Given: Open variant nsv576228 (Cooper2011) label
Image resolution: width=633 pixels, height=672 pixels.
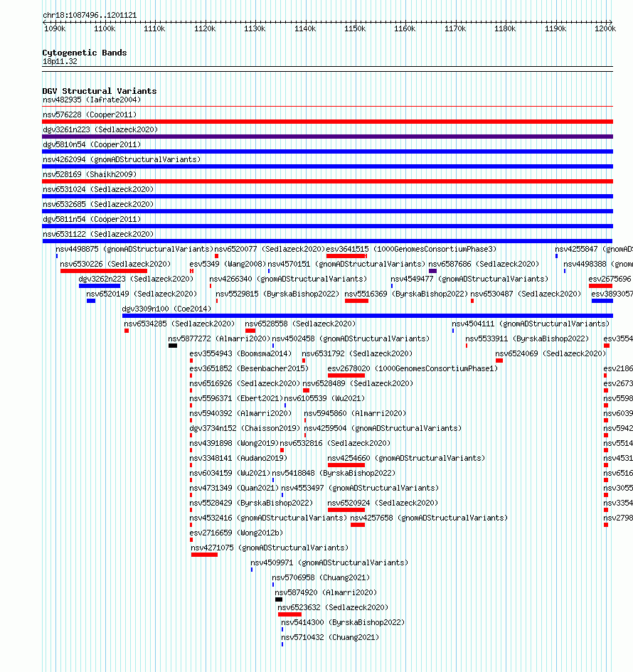Looking at the screenshot, I should pyautogui.click(x=90, y=114).
